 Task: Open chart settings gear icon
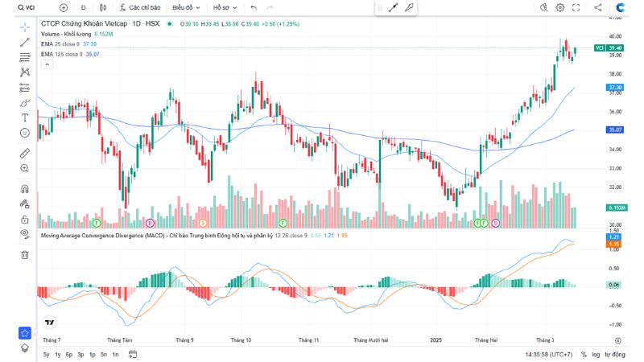pos(560,7)
